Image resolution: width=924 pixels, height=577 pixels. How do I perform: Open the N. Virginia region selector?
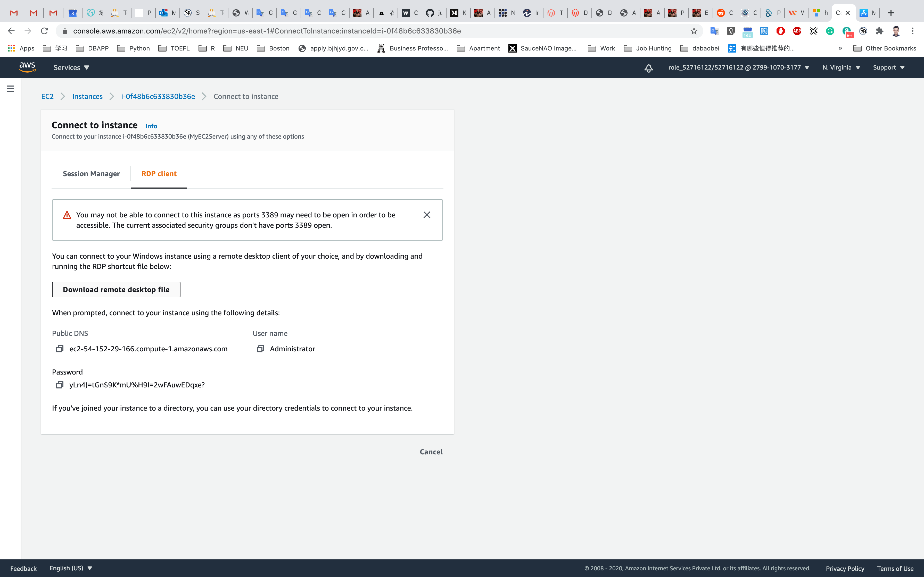click(841, 67)
